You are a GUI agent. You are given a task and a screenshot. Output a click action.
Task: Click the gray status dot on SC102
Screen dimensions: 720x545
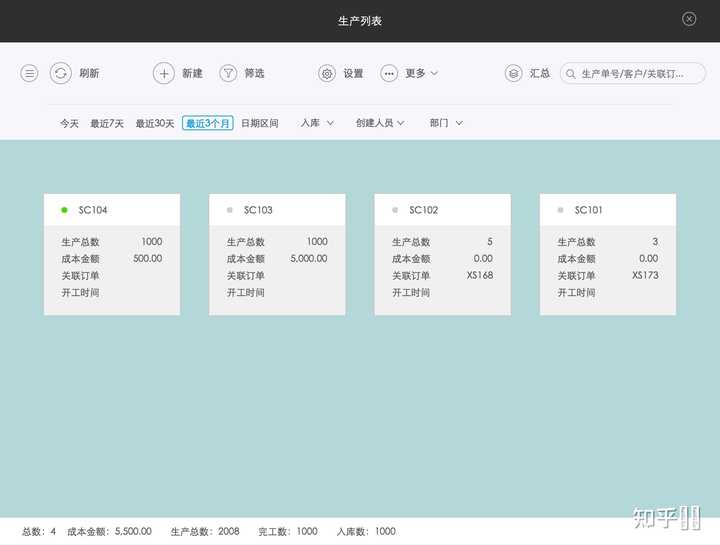coord(395,210)
